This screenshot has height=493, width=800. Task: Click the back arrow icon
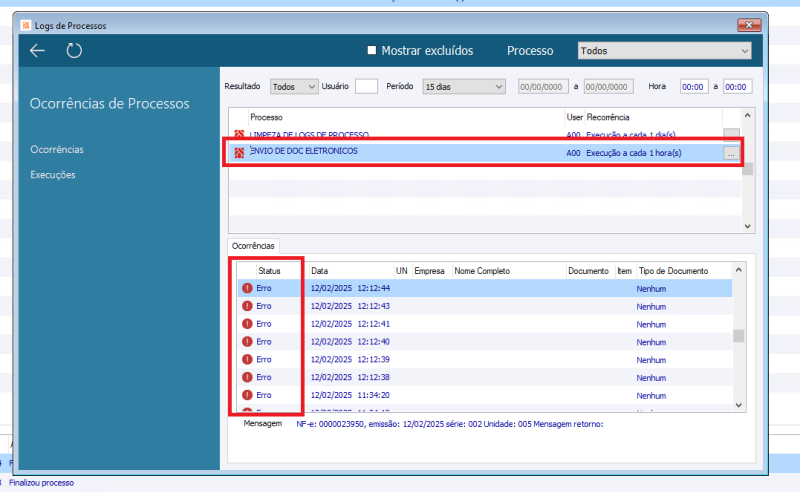pos(37,51)
